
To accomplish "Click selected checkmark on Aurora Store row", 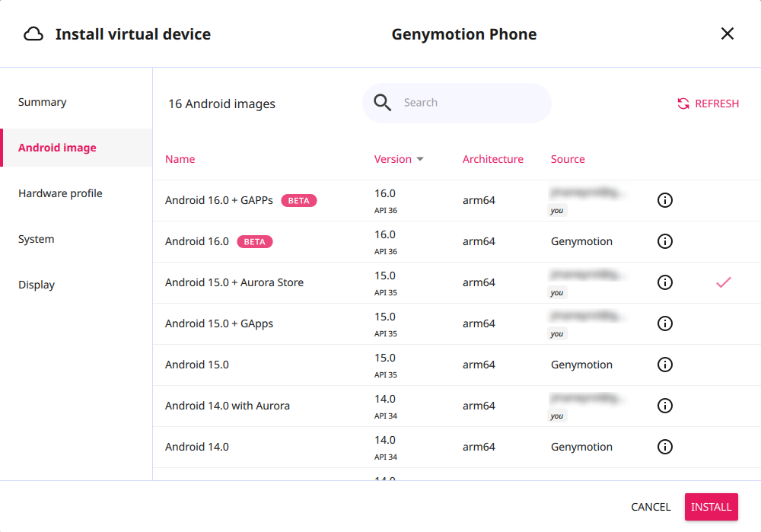I will pyautogui.click(x=723, y=282).
